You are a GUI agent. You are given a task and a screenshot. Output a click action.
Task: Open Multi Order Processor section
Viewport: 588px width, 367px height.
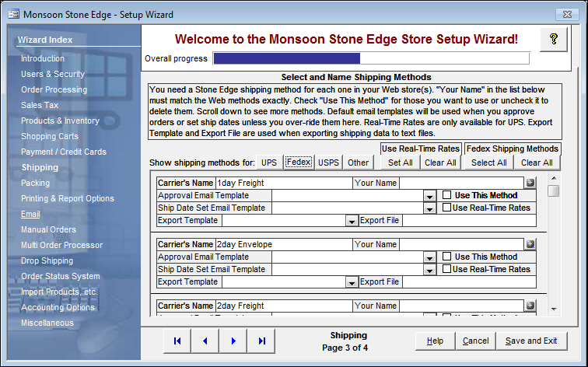62,245
